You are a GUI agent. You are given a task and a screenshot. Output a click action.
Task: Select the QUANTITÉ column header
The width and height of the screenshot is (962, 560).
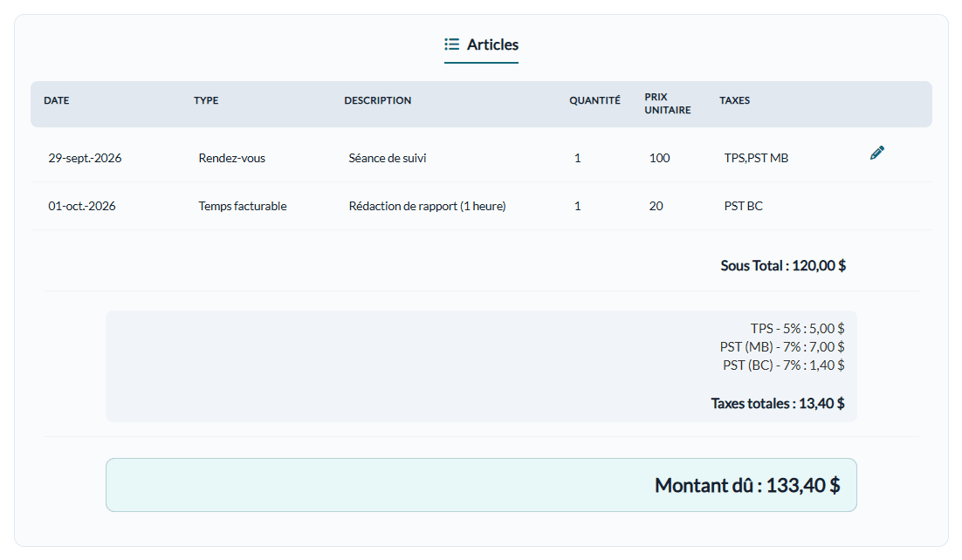click(x=594, y=100)
